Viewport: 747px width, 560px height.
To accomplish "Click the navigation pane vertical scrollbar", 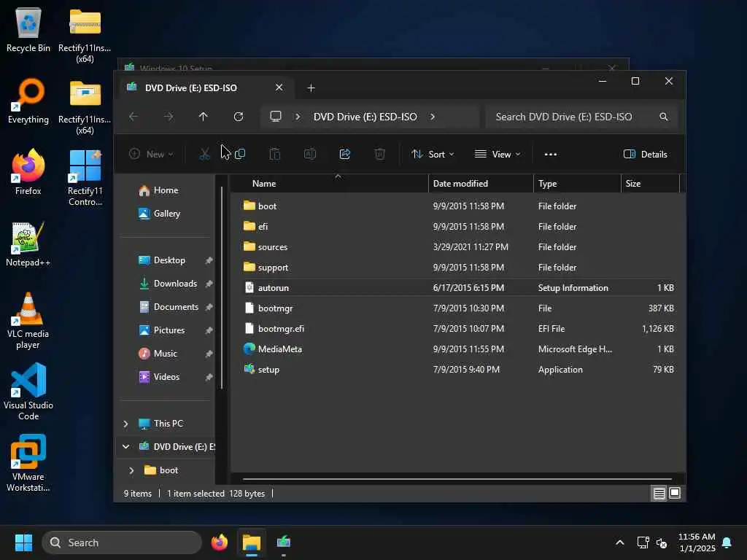I will coord(222,287).
